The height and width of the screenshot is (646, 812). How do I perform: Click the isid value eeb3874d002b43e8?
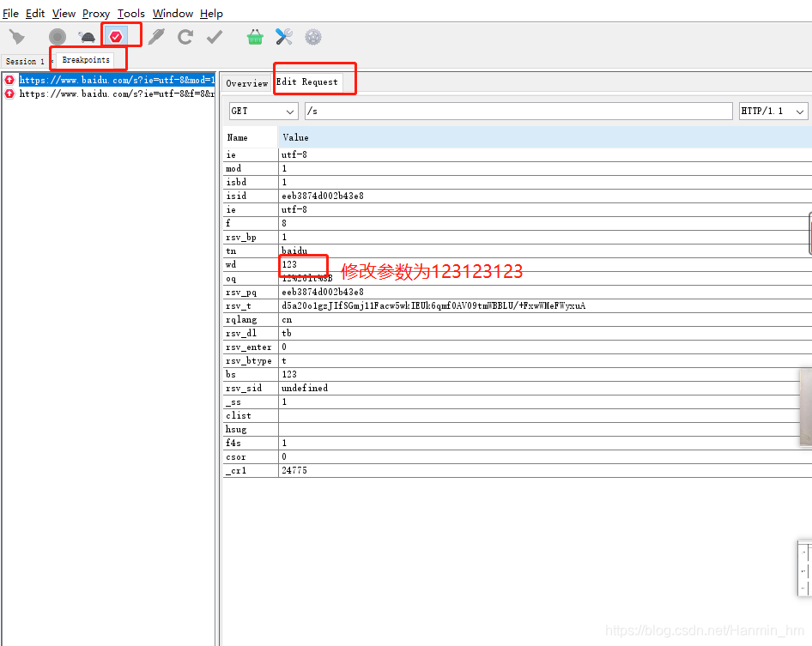(545, 196)
